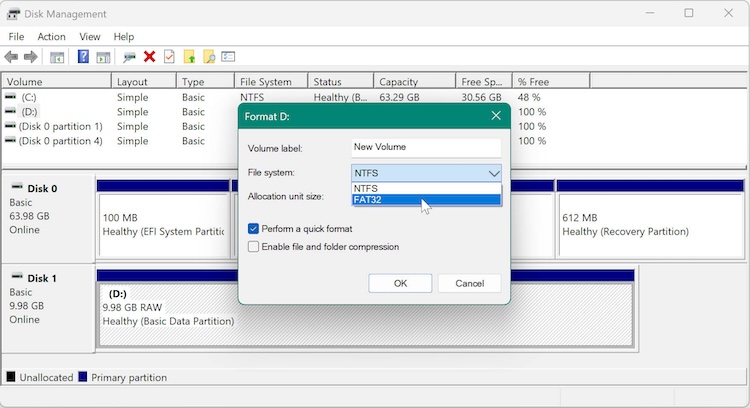Click the folder with green arrow icon
The width and height of the screenshot is (750, 408).
(x=189, y=57)
